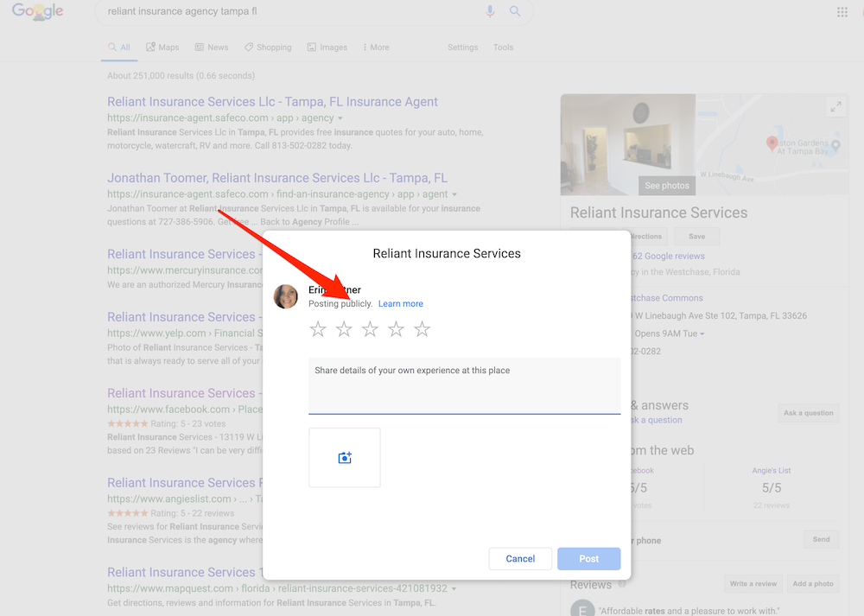
Task: Click the voice search microphone icon
Action: click(490, 11)
